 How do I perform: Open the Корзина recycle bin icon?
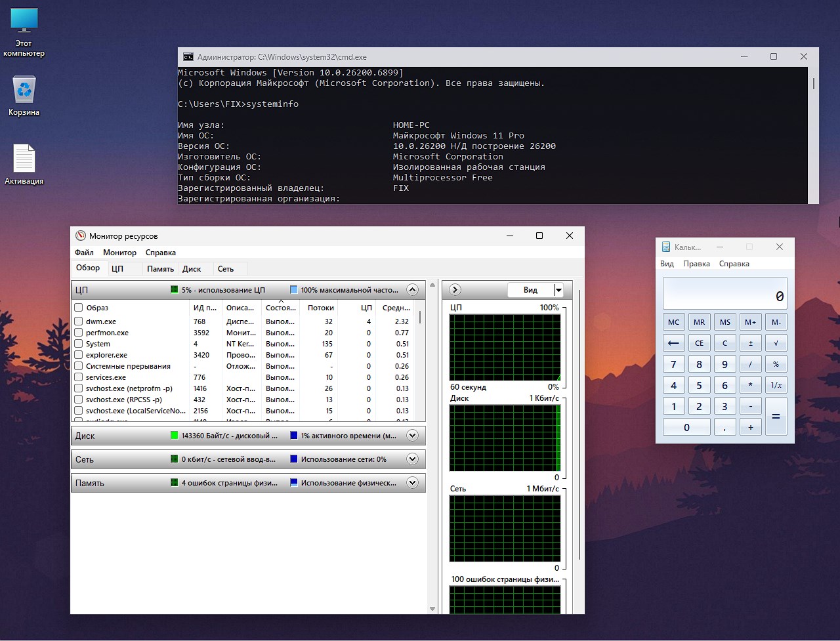(x=24, y=90)
